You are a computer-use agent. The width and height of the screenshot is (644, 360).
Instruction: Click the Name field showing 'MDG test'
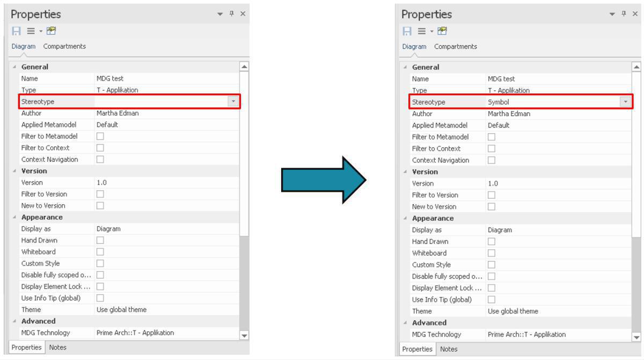[107, 78]
